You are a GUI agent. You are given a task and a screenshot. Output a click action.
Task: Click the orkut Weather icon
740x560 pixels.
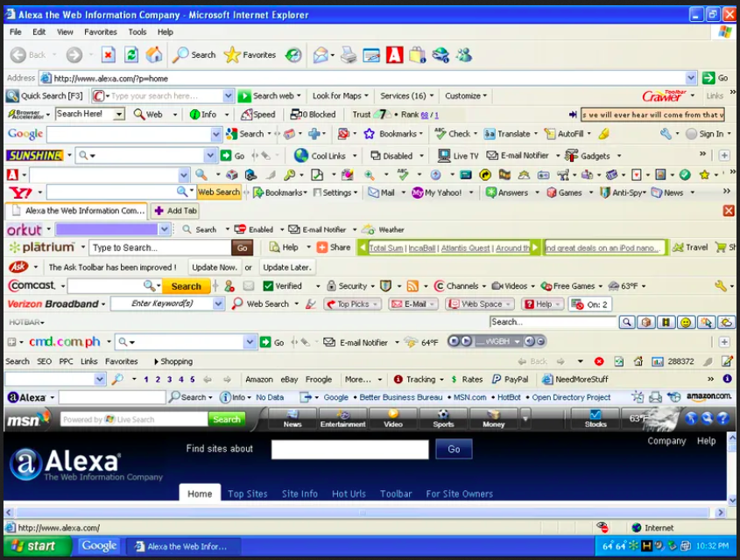tap(368, 229)
